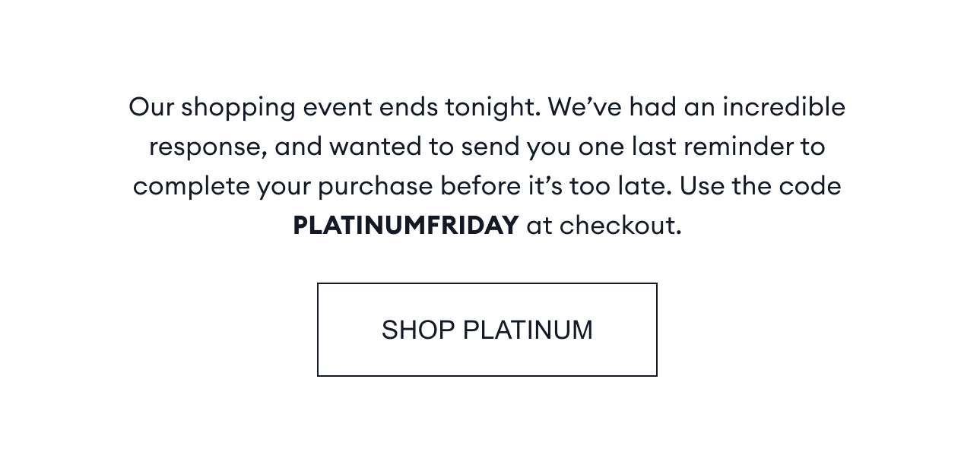Image resolution: width=980 pixels, height=474 pixels.
Task: Click the word "code" ending third line
Action: tap(813, 186)
